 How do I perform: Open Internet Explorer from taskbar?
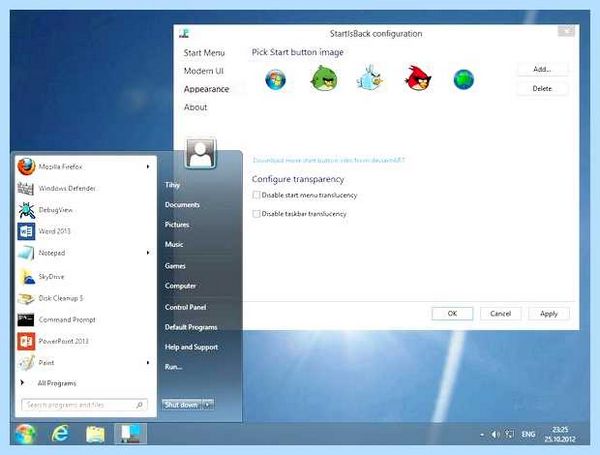tap(60, 434)
